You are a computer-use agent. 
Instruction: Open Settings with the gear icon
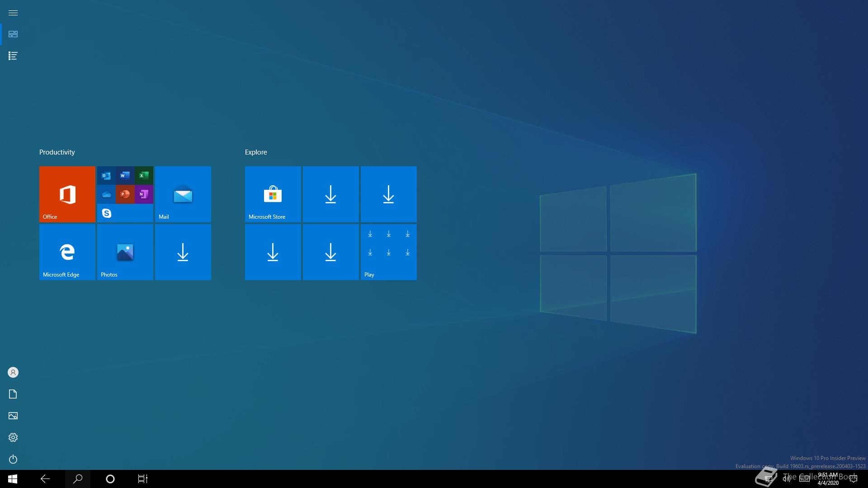click(x=13, y=437)
